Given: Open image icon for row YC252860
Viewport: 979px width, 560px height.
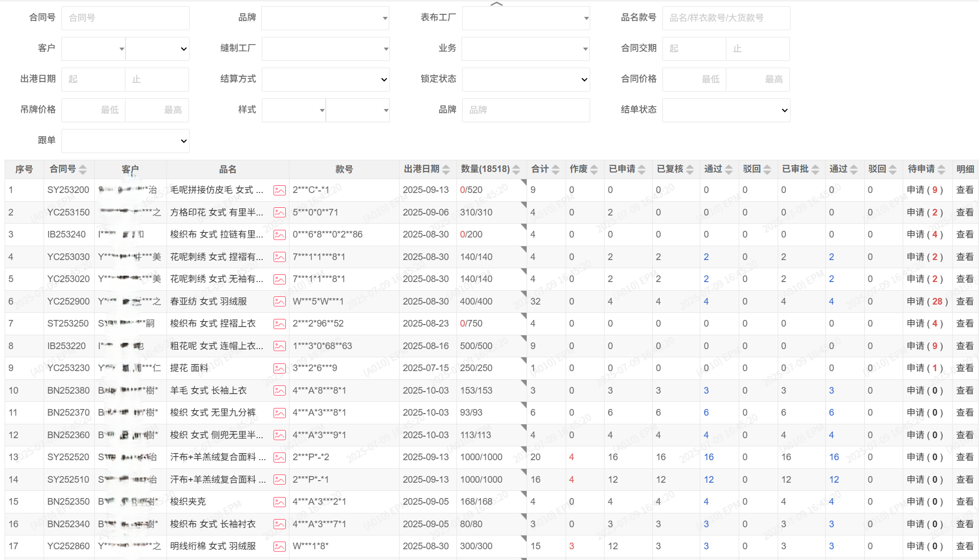Looking at the screenshot, I should (x=279, y=547).
